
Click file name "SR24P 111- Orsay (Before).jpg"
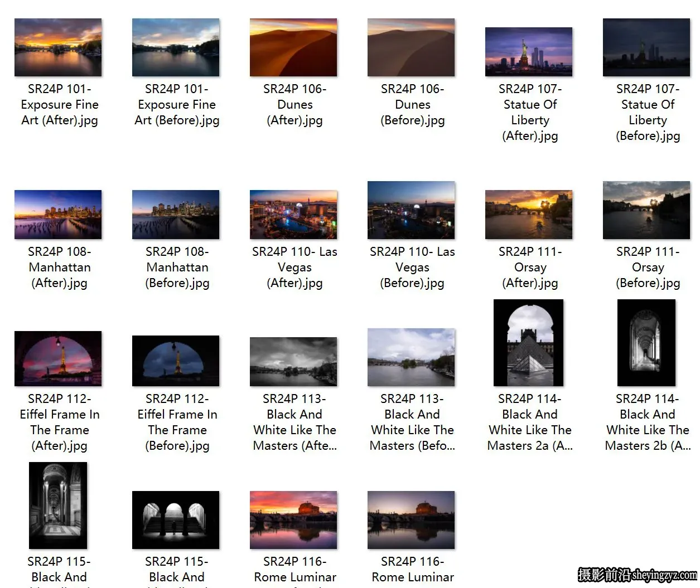648,268
